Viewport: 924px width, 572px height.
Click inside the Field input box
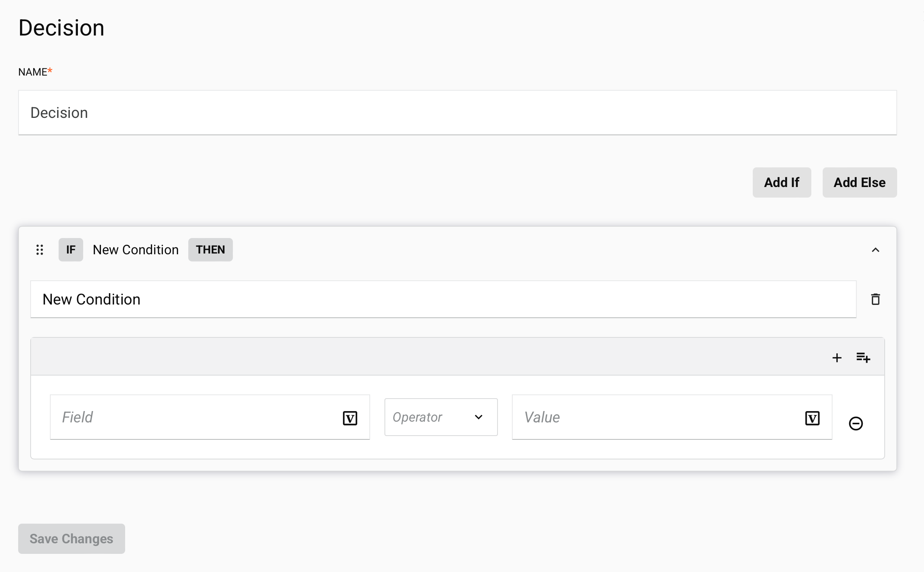(189, 417)
